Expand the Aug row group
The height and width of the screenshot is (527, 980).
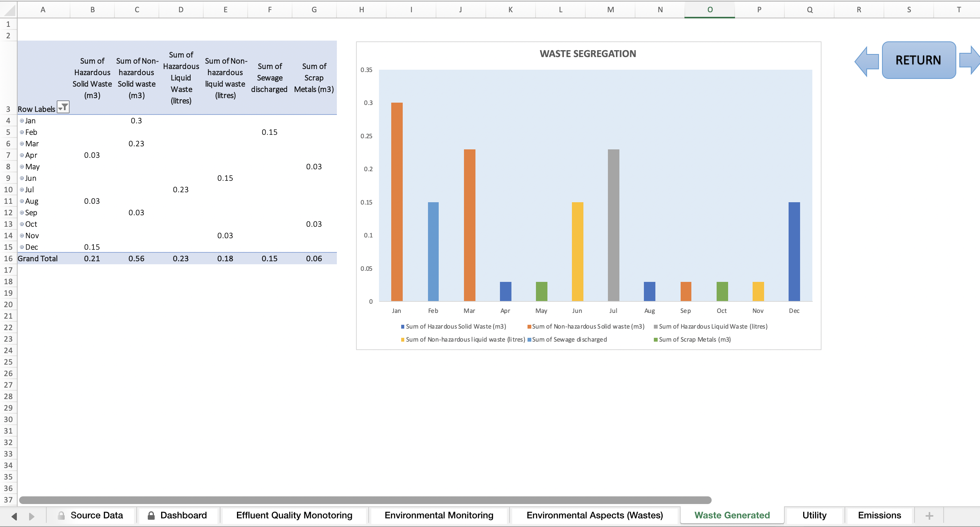click(x=22, y=201)
